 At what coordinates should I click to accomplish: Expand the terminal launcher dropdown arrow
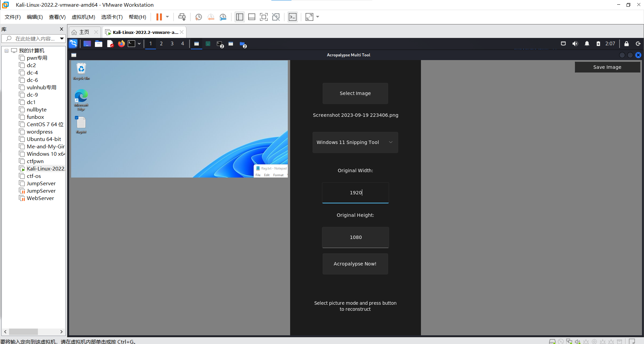[x=139, y=44]
